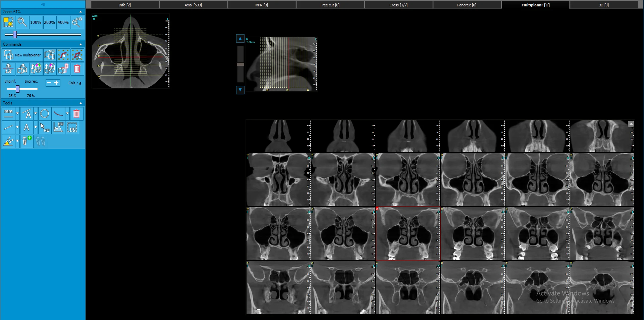Screen dimensions: 644x320
Task: Select the red curve drawing tool
Action: pos(59,114)
